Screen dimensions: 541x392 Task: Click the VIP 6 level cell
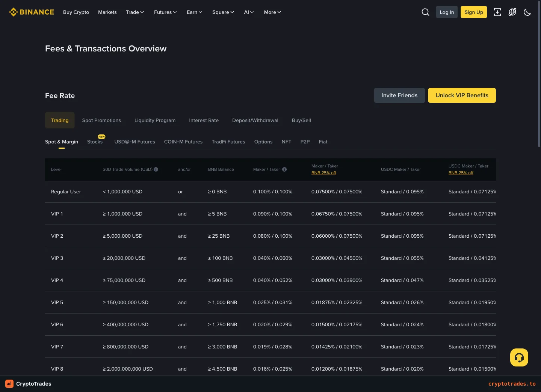(x=57, y=324)
